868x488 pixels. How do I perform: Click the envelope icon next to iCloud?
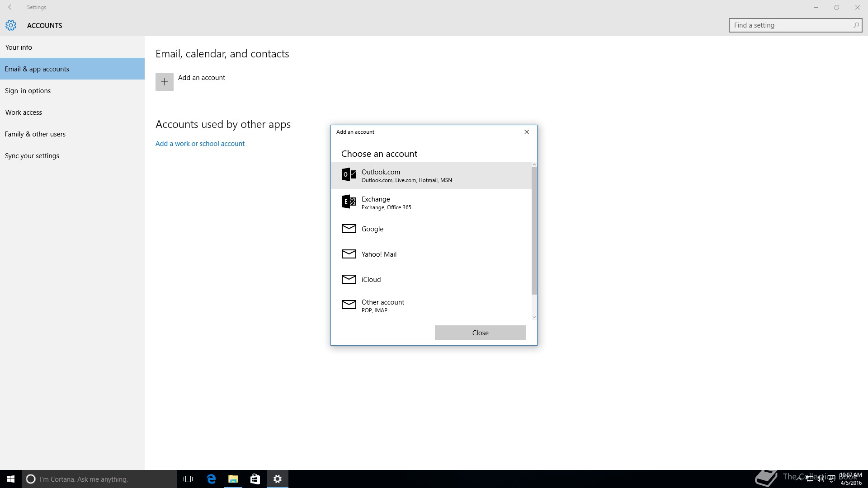click(349, 279)
